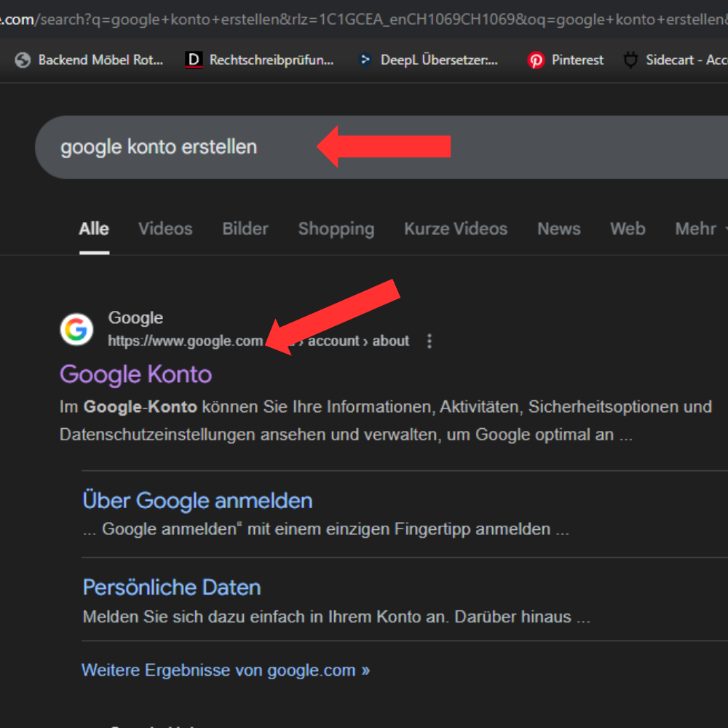
Task: Select the Web filter tab
Action: (628, 229)
